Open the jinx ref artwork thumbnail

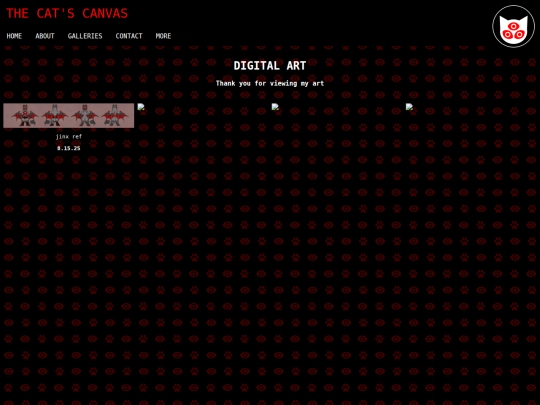pyautogui.click(x=69, y=115)
